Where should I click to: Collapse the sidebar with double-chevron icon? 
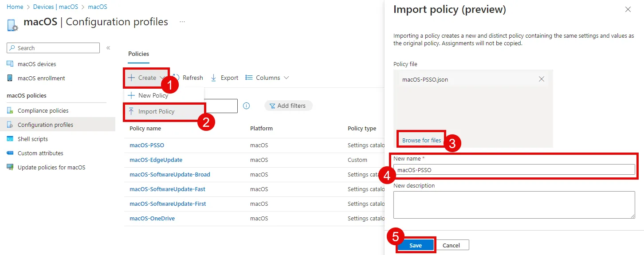coord(108,48)
